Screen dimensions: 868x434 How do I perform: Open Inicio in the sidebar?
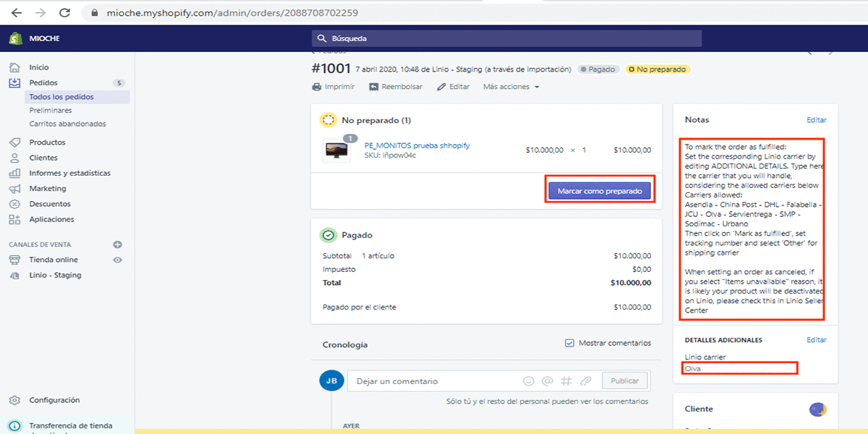point(39,67)
